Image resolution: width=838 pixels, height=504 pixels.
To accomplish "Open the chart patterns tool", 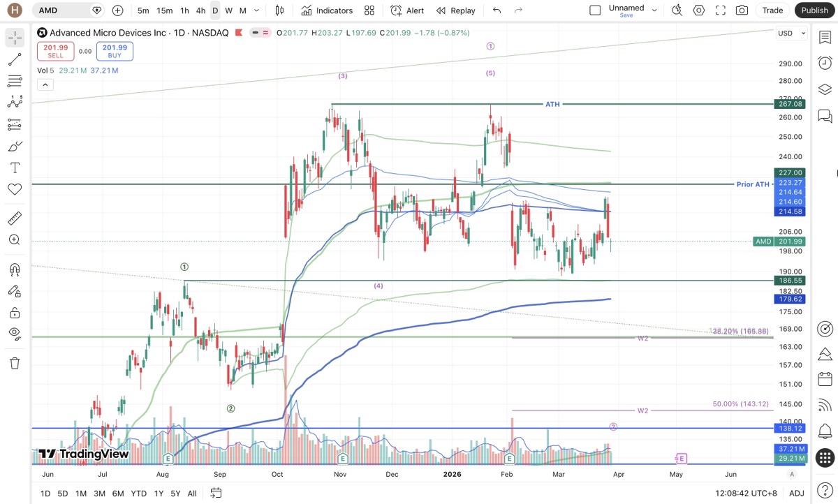I will [x=15, y=103].
